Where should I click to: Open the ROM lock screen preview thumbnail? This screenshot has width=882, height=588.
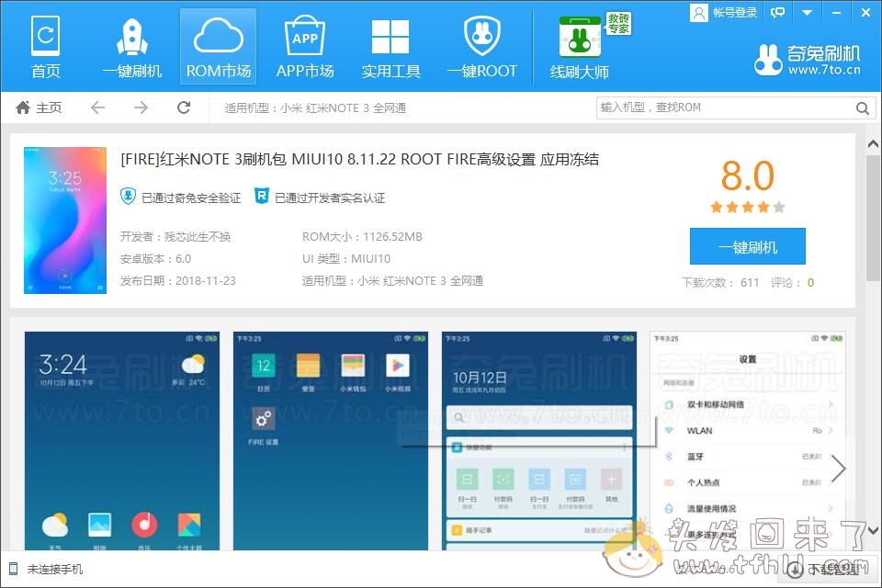click(64, 220)
